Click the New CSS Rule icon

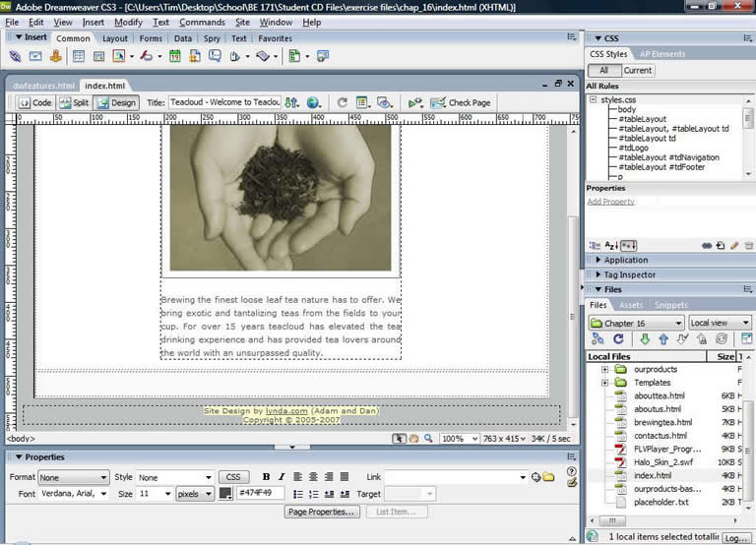click(721, 246)
